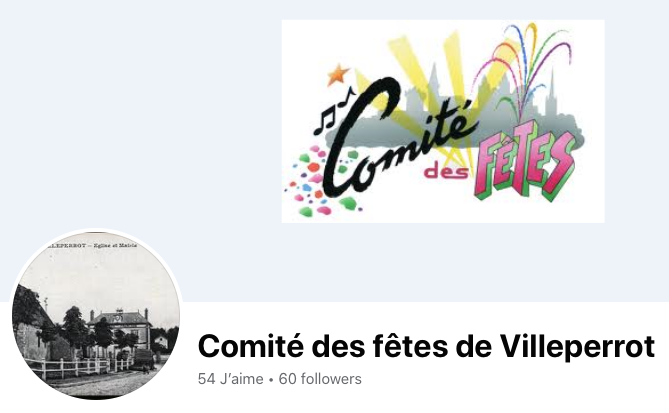This screenshot has height=413, width=669.
Task: Click the word Villeperrot in page name
Action: point(577,346)
